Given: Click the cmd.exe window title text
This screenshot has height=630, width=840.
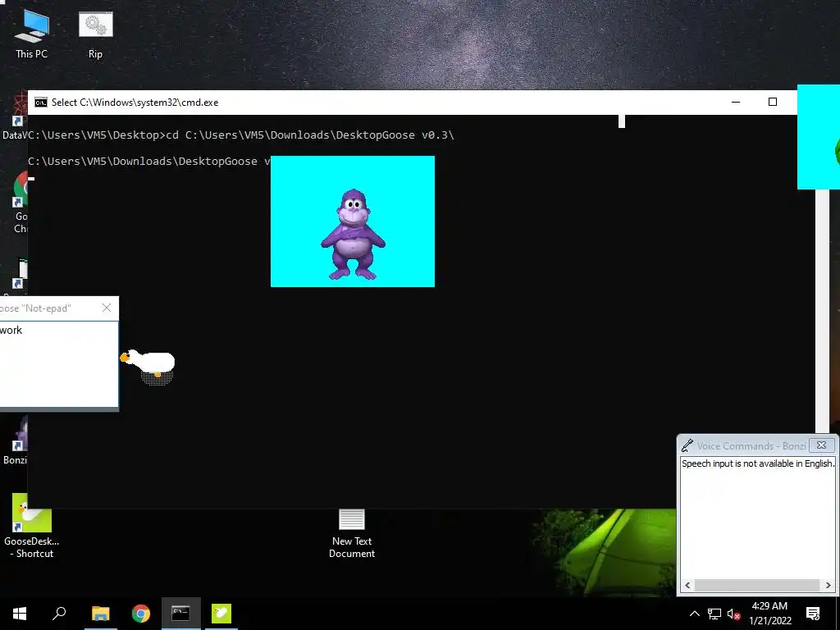Looking at the screenshot, I should [x=135, y=103].
